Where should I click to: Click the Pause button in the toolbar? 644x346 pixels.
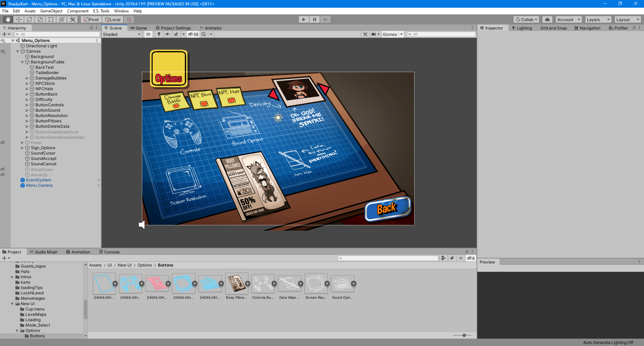coord(314,19)
